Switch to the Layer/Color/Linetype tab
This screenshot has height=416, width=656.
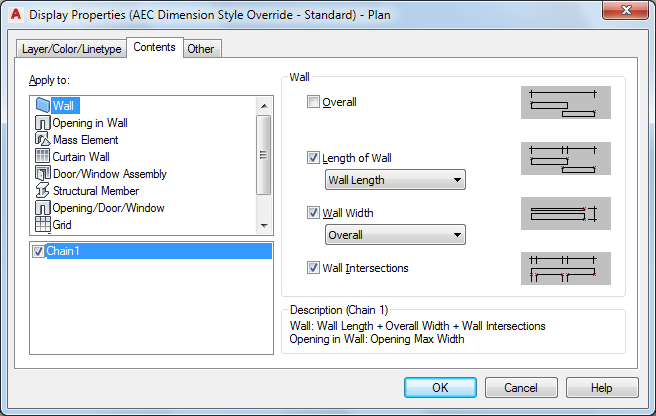click(69, 49)
